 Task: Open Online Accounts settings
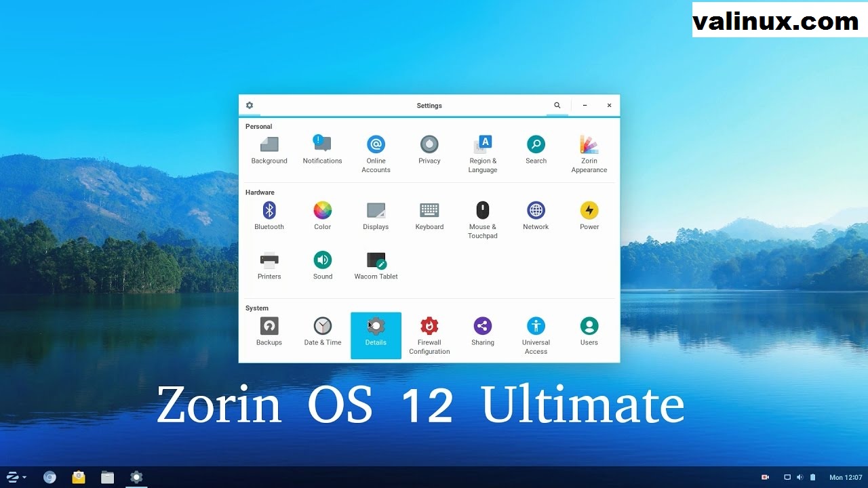click(376, 155)
